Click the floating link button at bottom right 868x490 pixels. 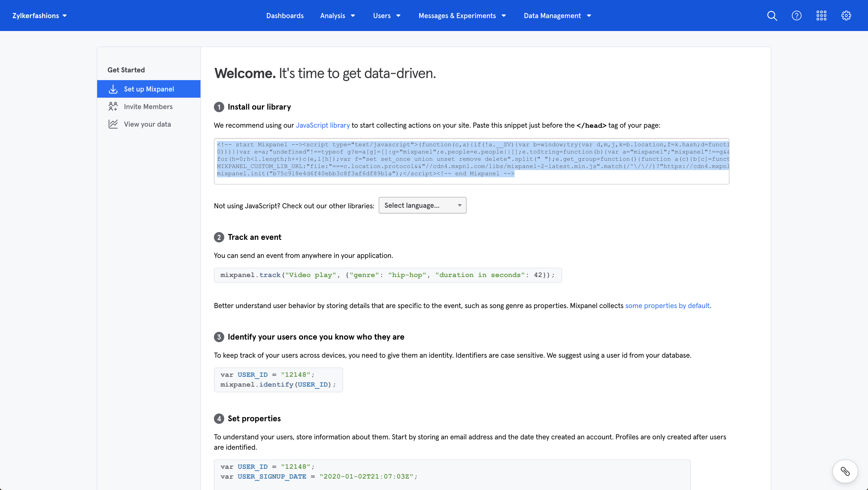(845, 471)
